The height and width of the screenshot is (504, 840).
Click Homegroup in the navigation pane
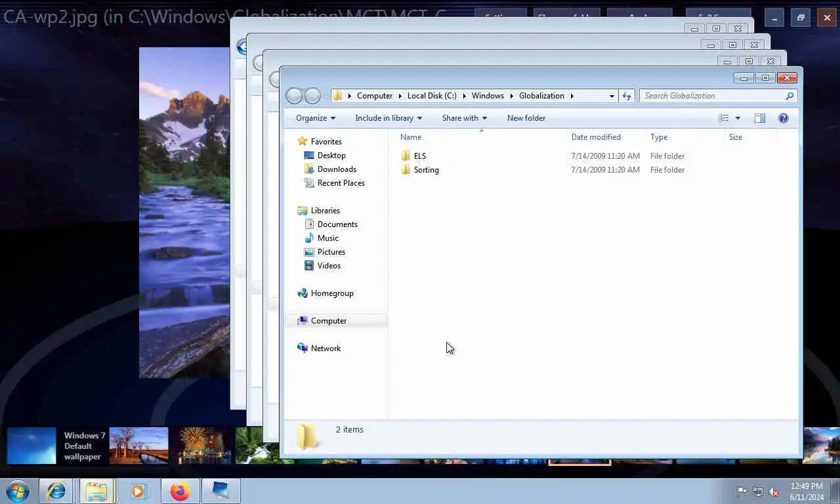[x=332, y=293]
